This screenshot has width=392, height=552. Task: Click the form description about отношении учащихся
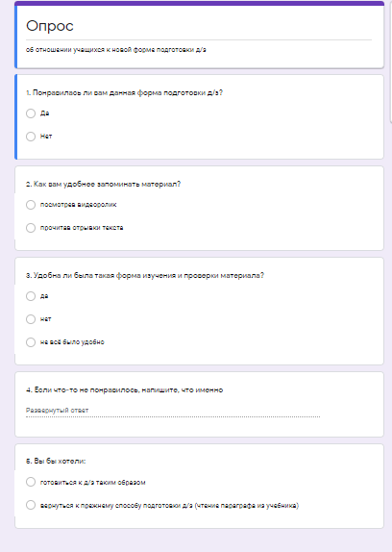(115, 50)
